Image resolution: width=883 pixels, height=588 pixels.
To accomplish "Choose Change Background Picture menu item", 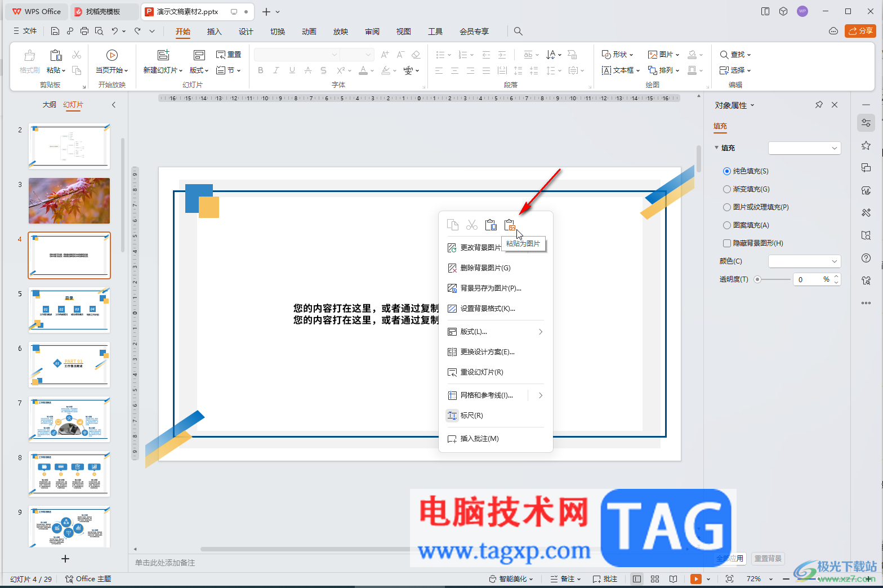I will coord(473,248).
